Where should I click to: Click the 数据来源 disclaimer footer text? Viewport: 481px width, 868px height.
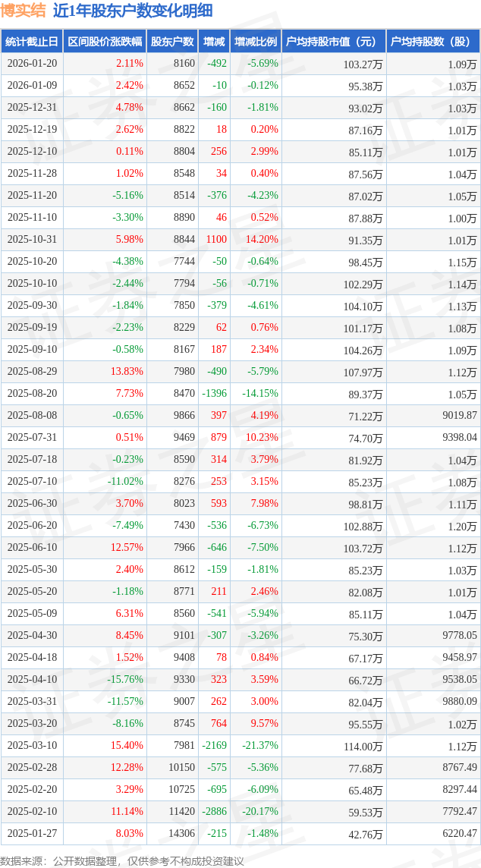pos(122,860)
